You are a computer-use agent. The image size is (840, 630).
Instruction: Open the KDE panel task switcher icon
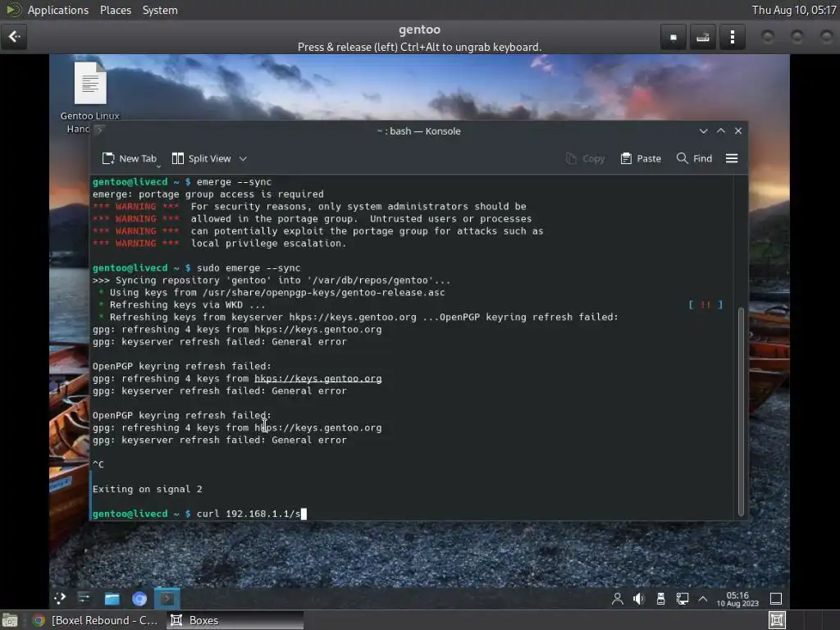pos(84,598)
